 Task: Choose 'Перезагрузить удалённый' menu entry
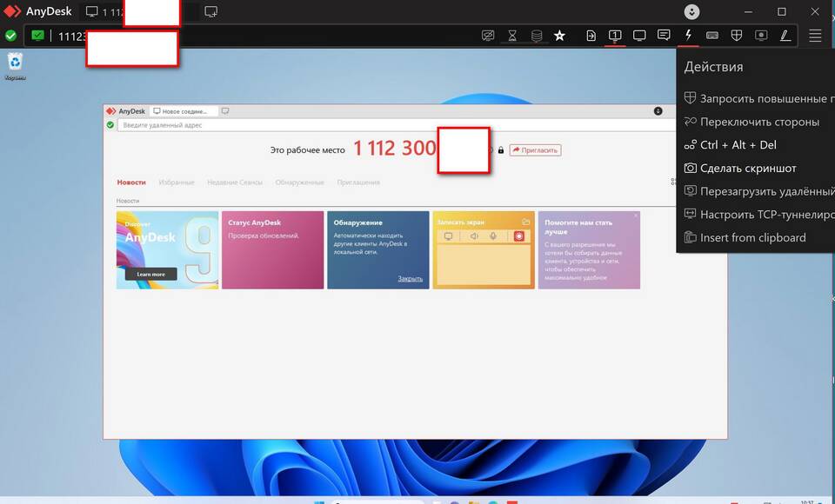[758, 191]
